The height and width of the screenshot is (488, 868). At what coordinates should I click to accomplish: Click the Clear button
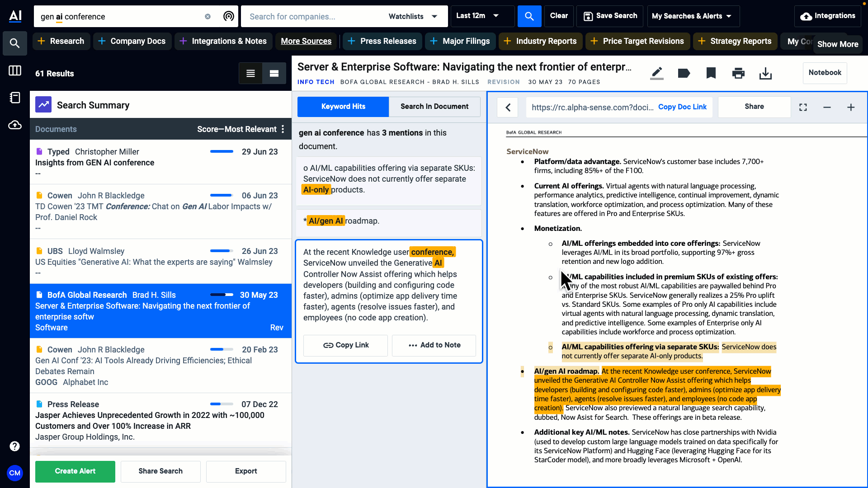559,16
